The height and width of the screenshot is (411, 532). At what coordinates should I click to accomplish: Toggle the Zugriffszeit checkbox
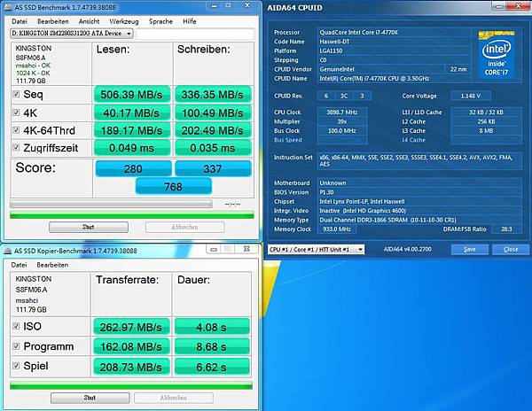click(x=16, y=147)
